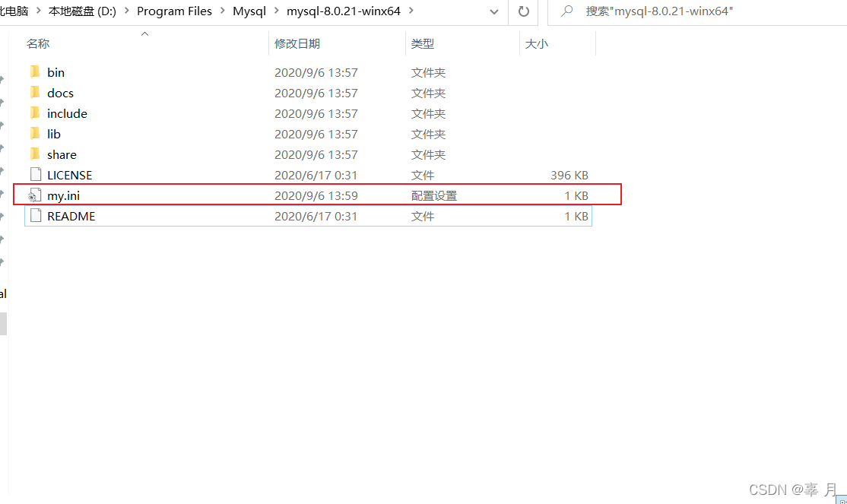This screenshot has width=847, height=504.
Task: Click the search magnifier icon
Action: click(566, 11)
